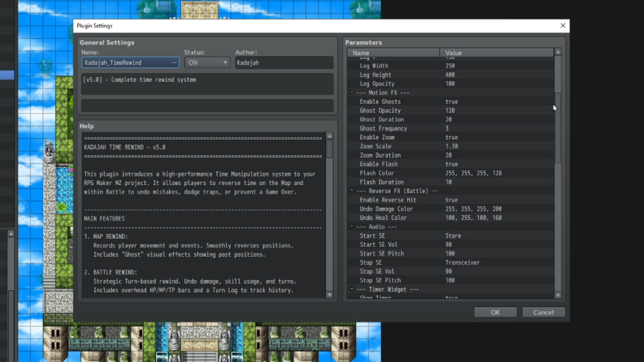Click the Name column header

(x=393, y=53)
